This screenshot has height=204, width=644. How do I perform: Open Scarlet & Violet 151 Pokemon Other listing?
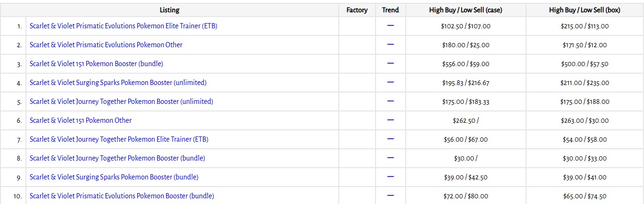tap(81, 120)
